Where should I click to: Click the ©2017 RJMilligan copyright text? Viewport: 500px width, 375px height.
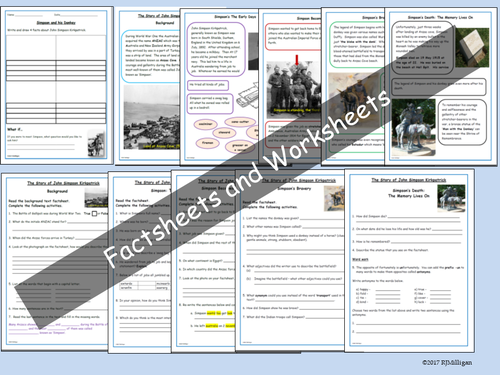[x=447, y=362]
